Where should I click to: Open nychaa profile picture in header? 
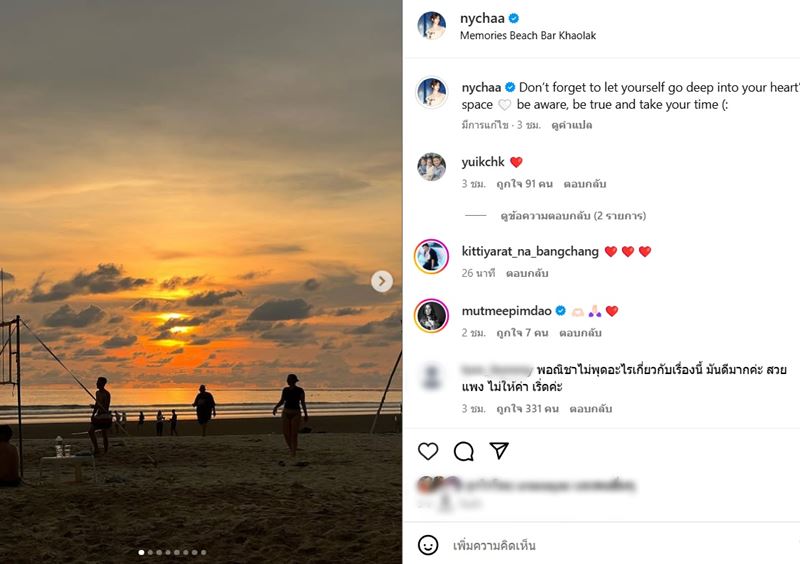[x=431, y=26]
